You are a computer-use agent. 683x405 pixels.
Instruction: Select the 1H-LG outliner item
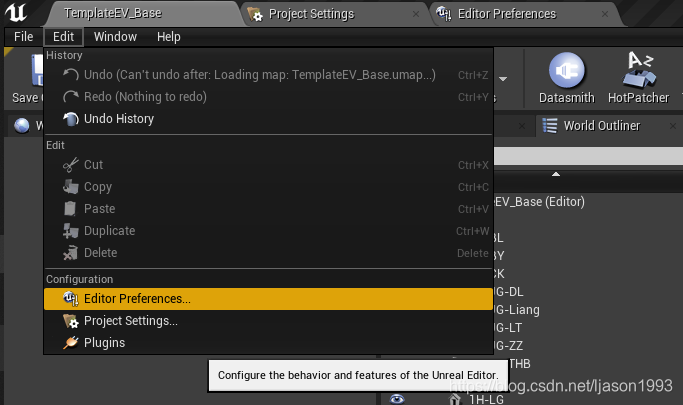click(486, 399)
